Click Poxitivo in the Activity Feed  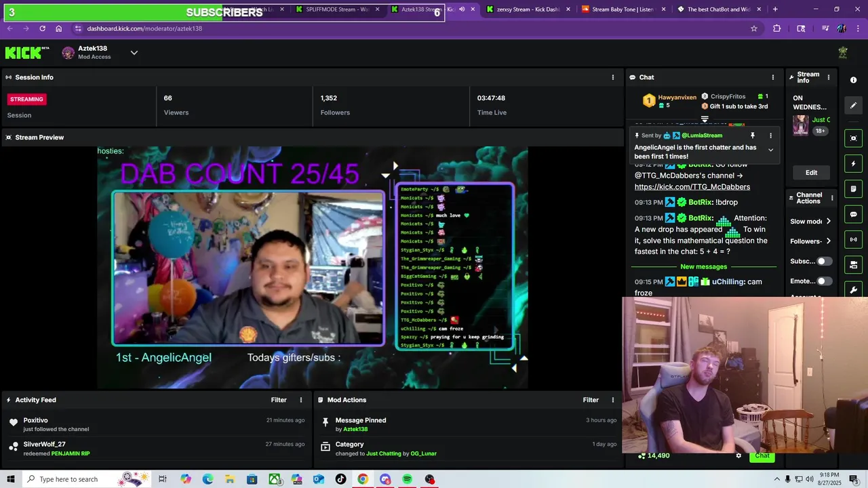point(35,420)
